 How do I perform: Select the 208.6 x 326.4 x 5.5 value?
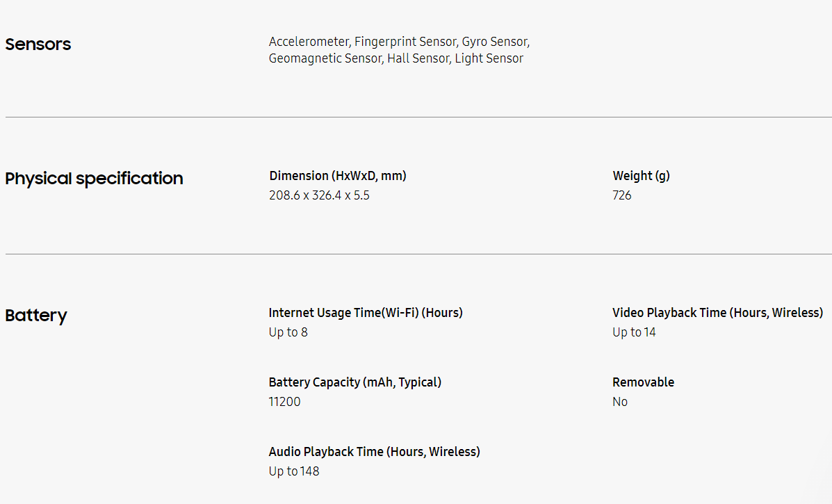click(319, 195)
